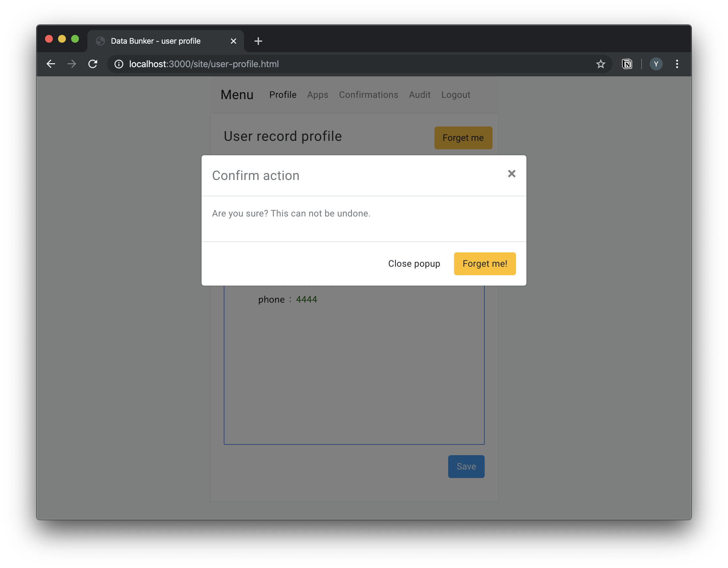Open the Y profile avatar

coord(656,64)
